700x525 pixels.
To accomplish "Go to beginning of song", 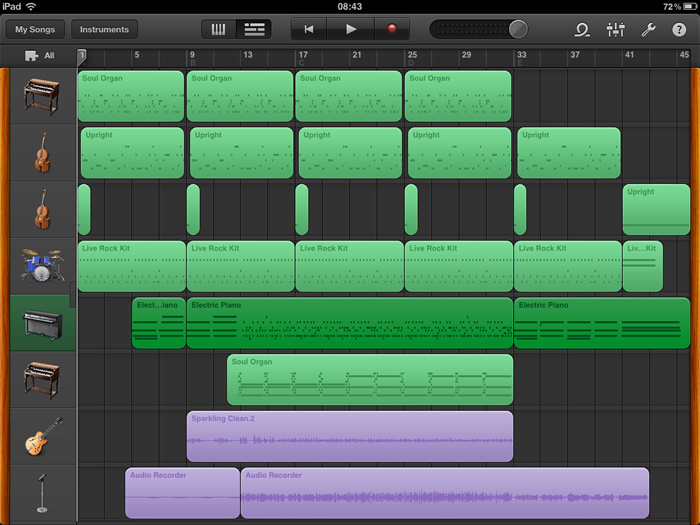I will pyautogui.click(x=308, y=29).
